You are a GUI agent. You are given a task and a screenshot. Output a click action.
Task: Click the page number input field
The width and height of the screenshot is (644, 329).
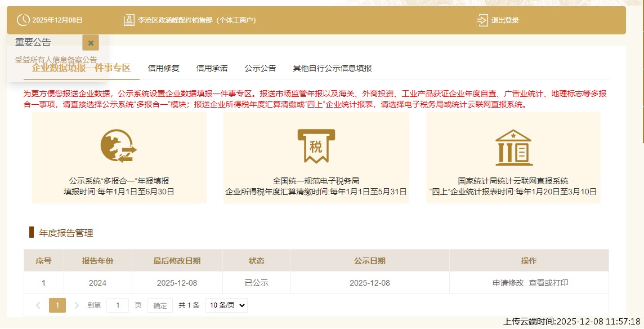117,305
